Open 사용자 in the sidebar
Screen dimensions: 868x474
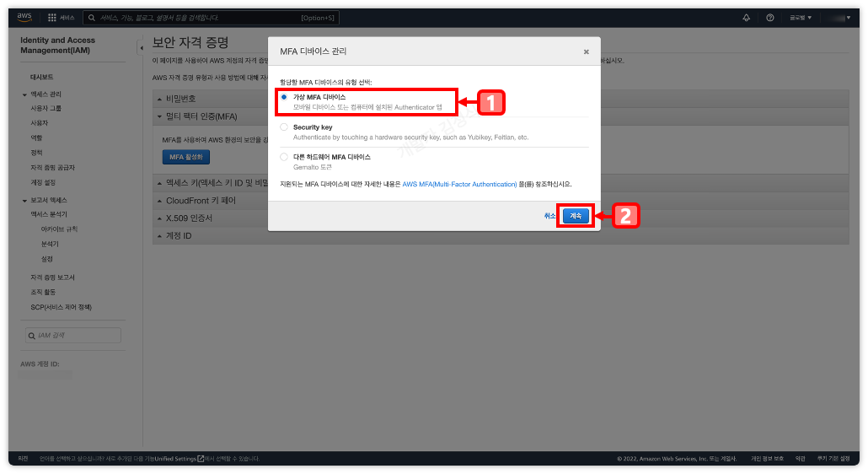tap(39, 123)
